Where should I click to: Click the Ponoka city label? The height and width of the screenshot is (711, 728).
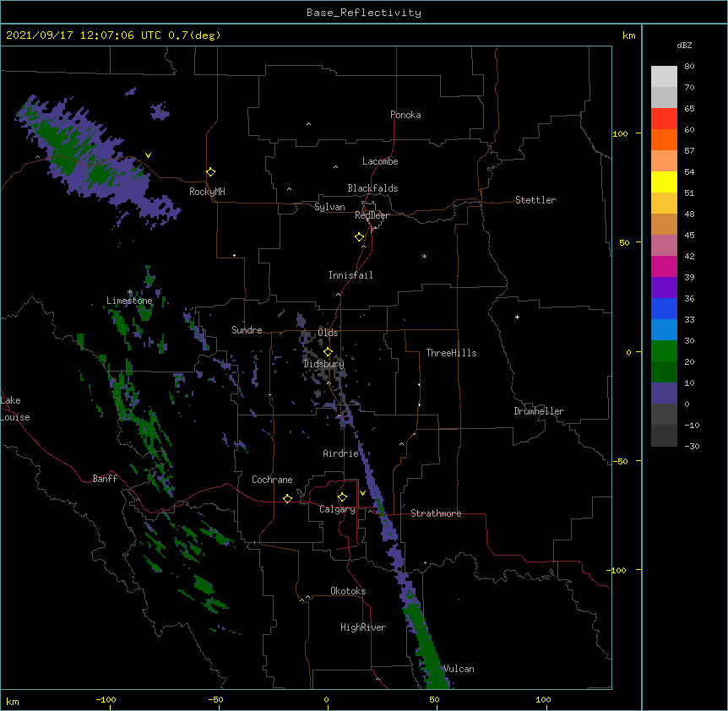pos(405,115)
